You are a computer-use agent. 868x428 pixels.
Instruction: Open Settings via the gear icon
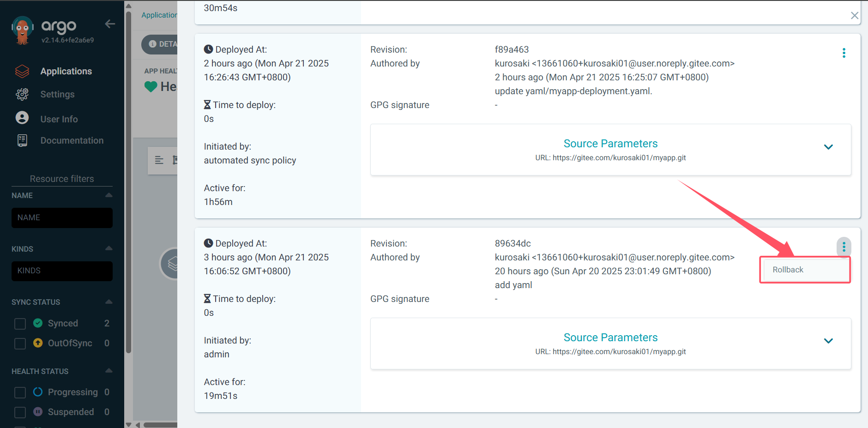point(22,94)
